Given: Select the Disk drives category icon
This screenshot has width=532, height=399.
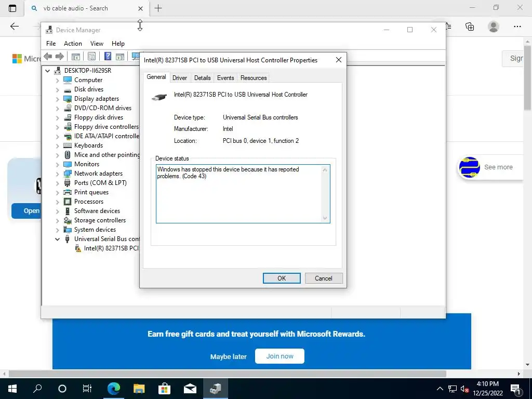Looking at the screenshot, I should point(68,89).
